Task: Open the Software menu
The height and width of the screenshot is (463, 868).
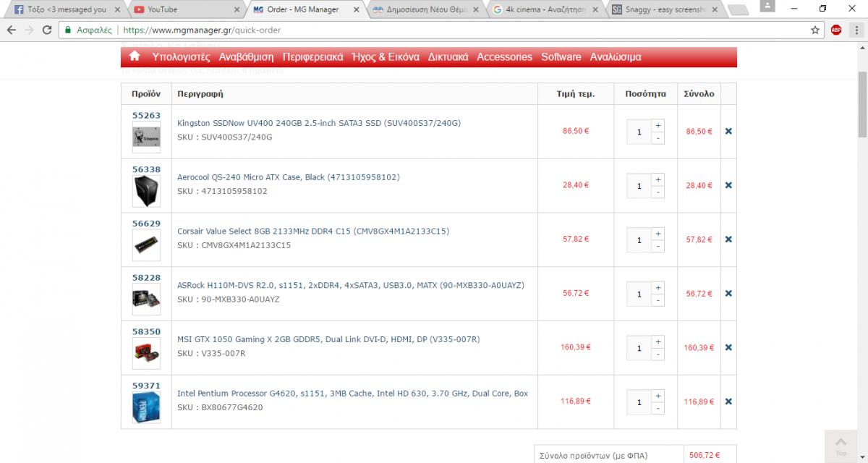Action: pyautogui.click(x=561, y=57)
